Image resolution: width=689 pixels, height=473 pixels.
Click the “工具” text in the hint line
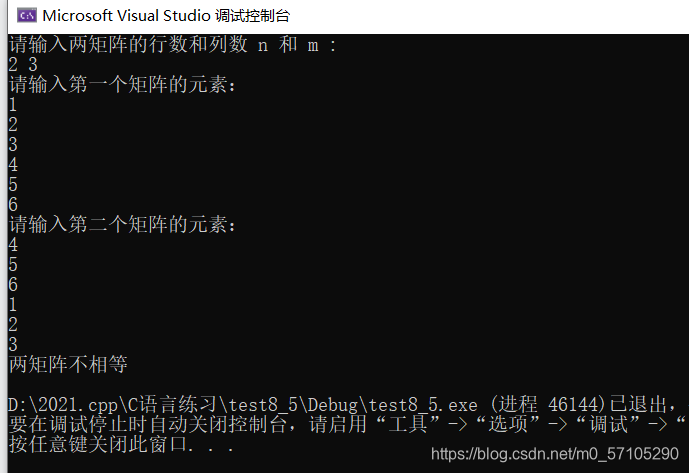408,424
